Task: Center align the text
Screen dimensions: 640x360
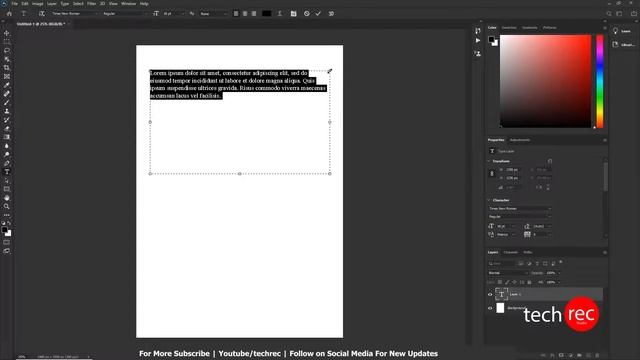Action: click(245, 13)
